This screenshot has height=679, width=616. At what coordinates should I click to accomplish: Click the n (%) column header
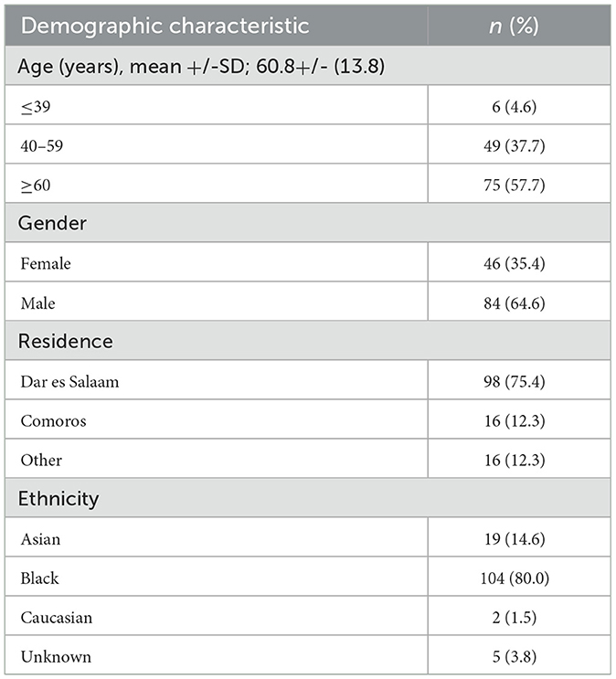coord(514,26)
